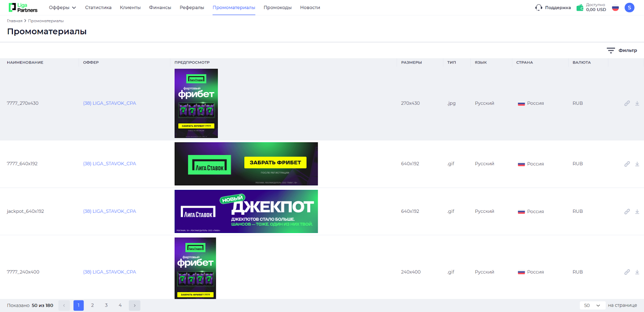Go to previous page arrow
The image size is (644, 312).
point(64,306)
